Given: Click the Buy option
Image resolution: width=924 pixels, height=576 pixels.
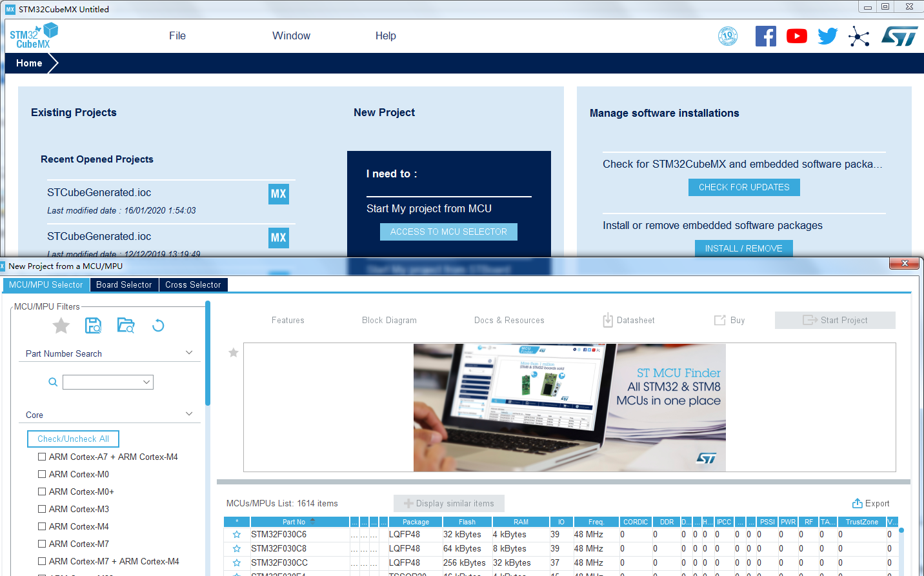Looking at the screenshot, I should [729, 320].
